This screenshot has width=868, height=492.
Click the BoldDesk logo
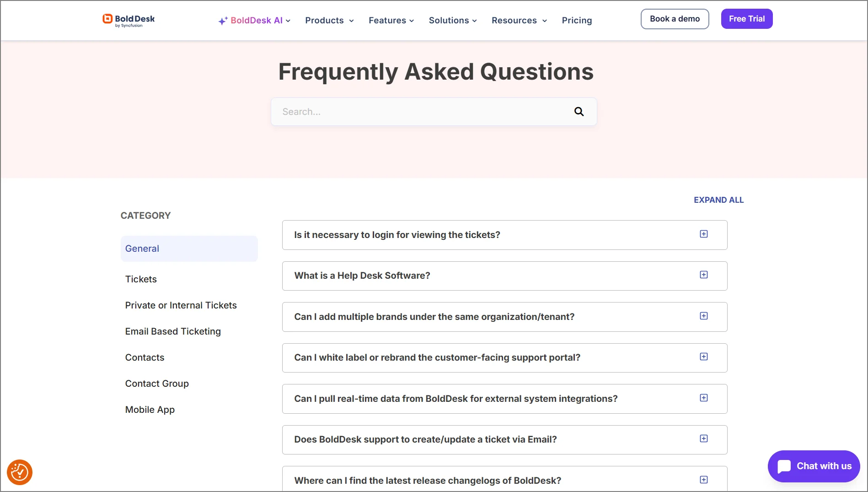[x=129, y=20]
